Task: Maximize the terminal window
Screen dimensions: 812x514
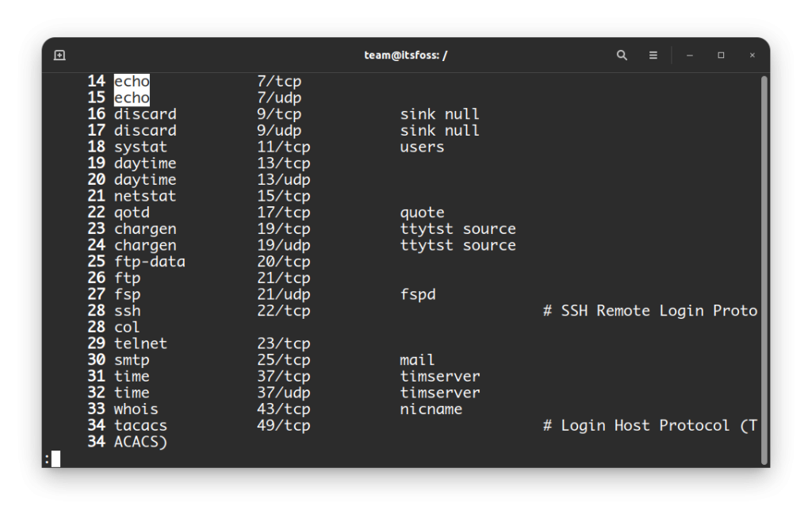Action: (x=721, y=55)
